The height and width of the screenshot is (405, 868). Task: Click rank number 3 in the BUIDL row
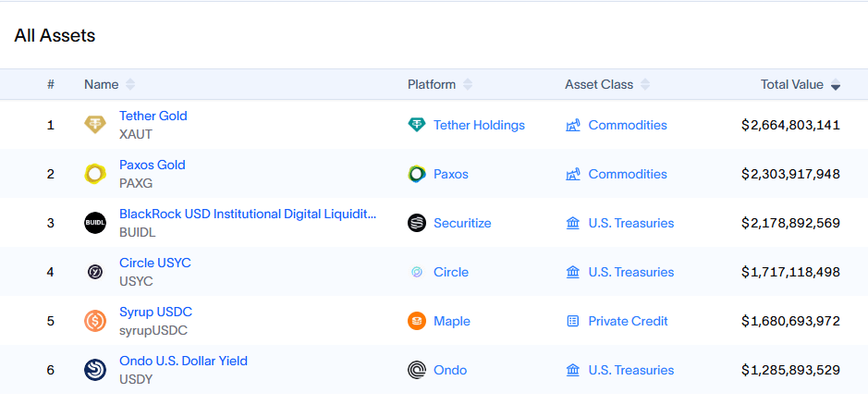click(x=51, y=223)
